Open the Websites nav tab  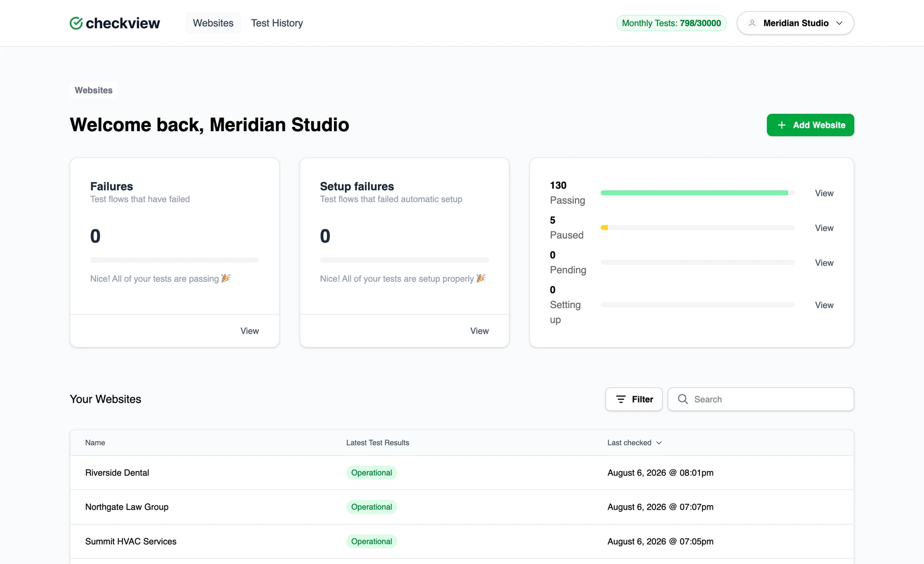click(213, 23)
